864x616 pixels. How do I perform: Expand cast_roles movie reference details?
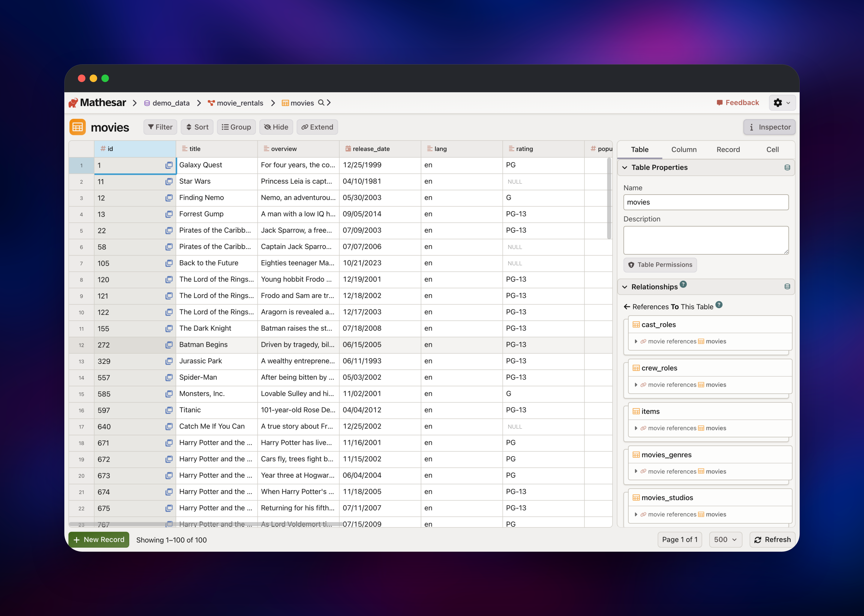coord(636,341)
